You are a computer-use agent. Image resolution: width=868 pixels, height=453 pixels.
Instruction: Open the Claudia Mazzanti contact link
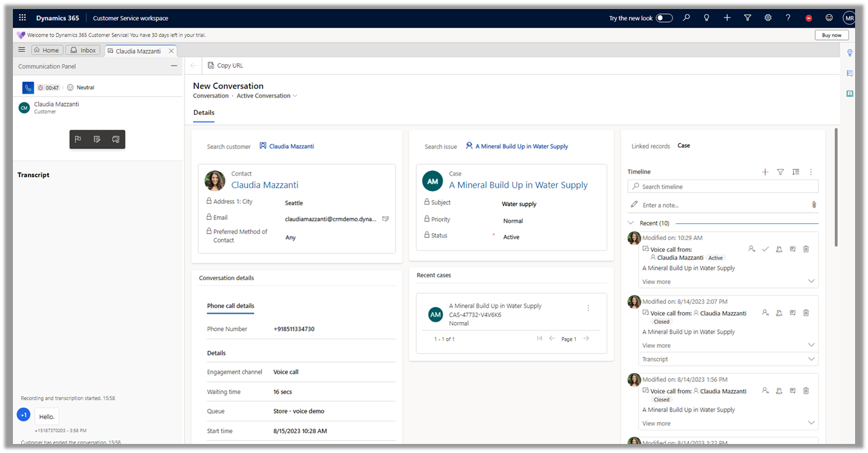265,185
